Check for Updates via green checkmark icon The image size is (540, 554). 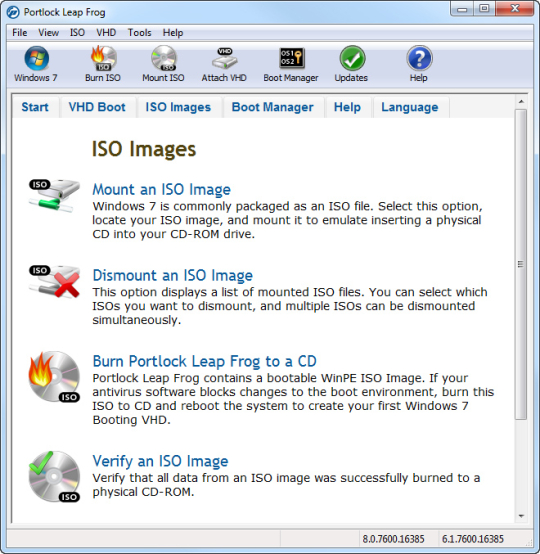pos(352,58)
